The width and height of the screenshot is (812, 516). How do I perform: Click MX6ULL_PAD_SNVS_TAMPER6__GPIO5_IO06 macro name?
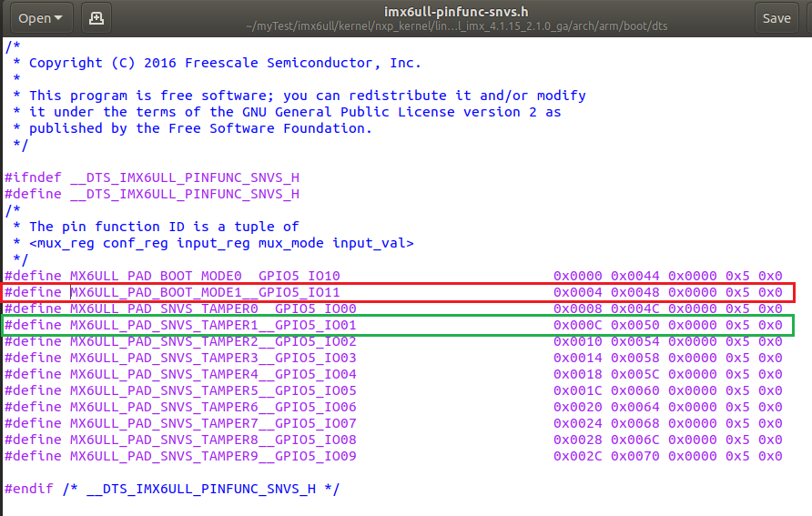tap(213, 408)
